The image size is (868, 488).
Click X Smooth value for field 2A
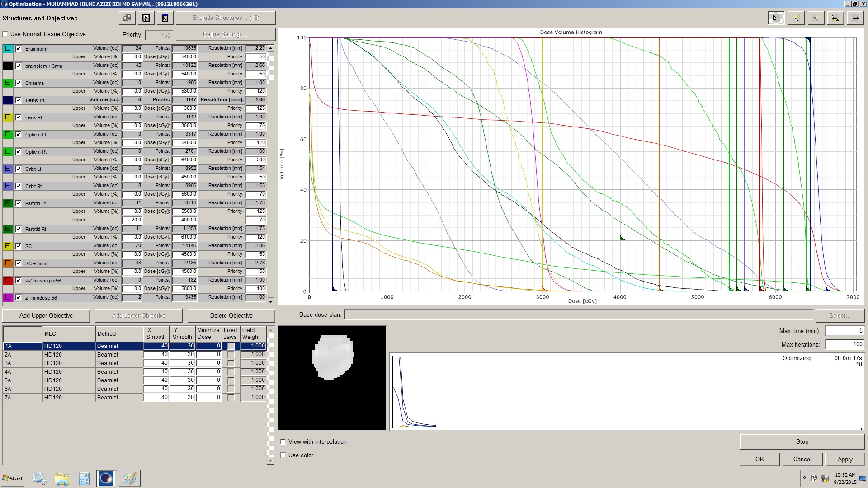click(x=156, y=355)
